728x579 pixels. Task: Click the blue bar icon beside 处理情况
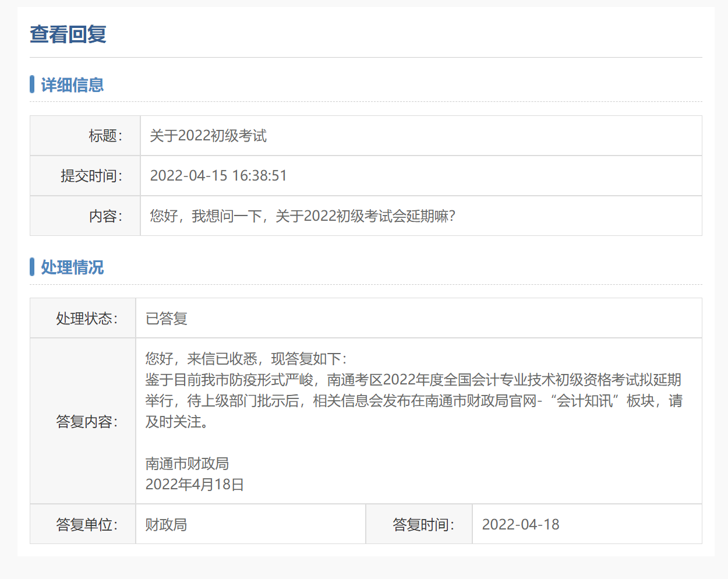point(33,267)
